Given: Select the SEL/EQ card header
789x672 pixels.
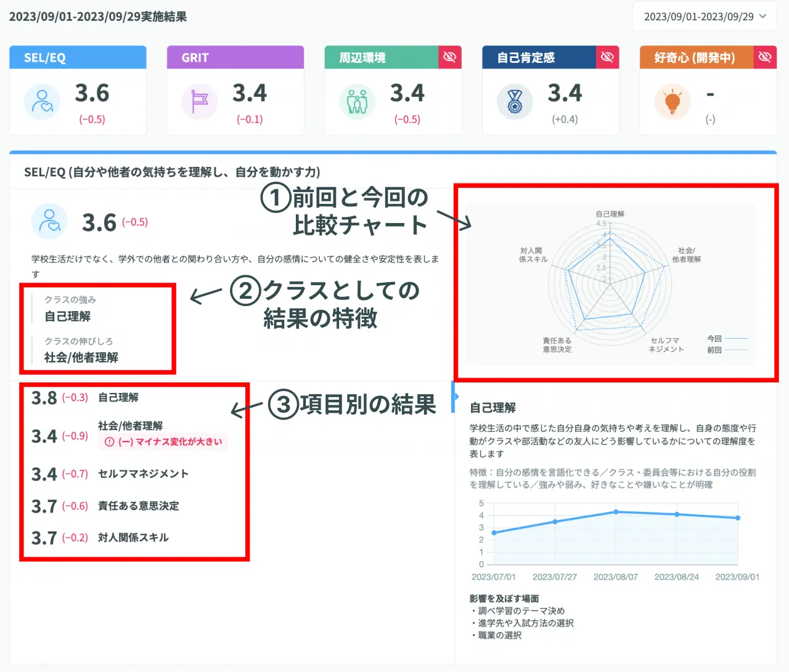Looking at the screenshot, I should pyautogui.click(x=78, y=57).
